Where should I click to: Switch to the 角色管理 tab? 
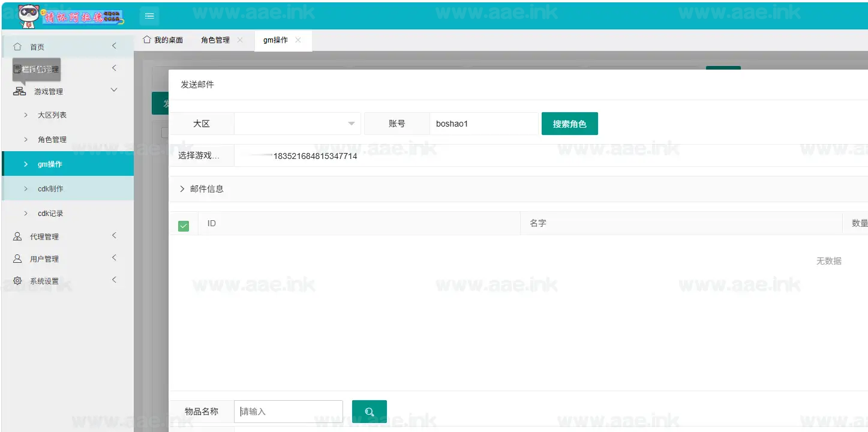click(215, 40)
